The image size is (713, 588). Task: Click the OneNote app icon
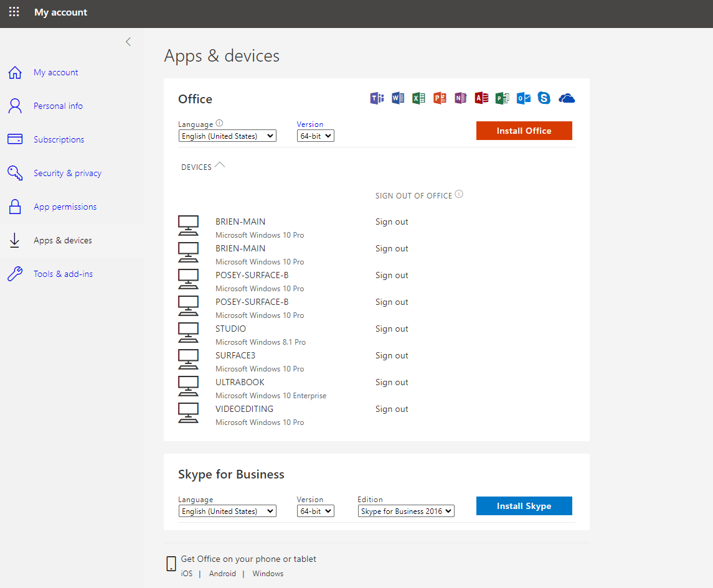coord(461,98)
